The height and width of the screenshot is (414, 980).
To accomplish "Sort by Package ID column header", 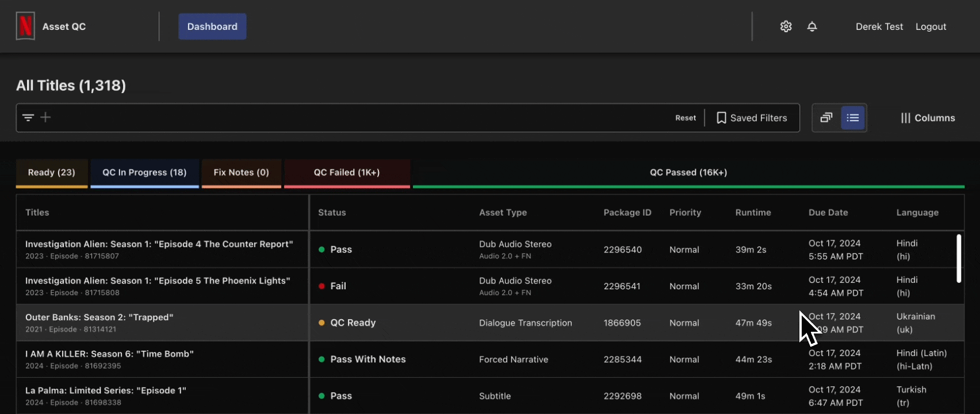I will click(x=627, y=213).
